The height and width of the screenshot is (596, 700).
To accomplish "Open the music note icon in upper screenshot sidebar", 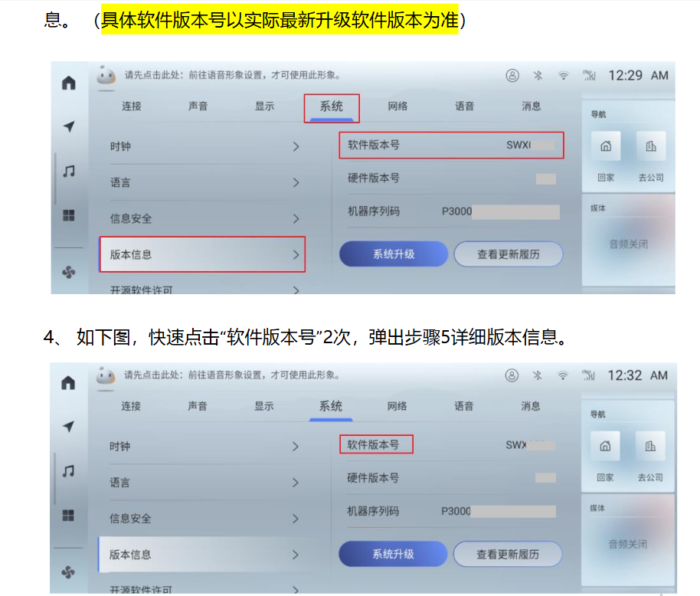I will 69,171.
